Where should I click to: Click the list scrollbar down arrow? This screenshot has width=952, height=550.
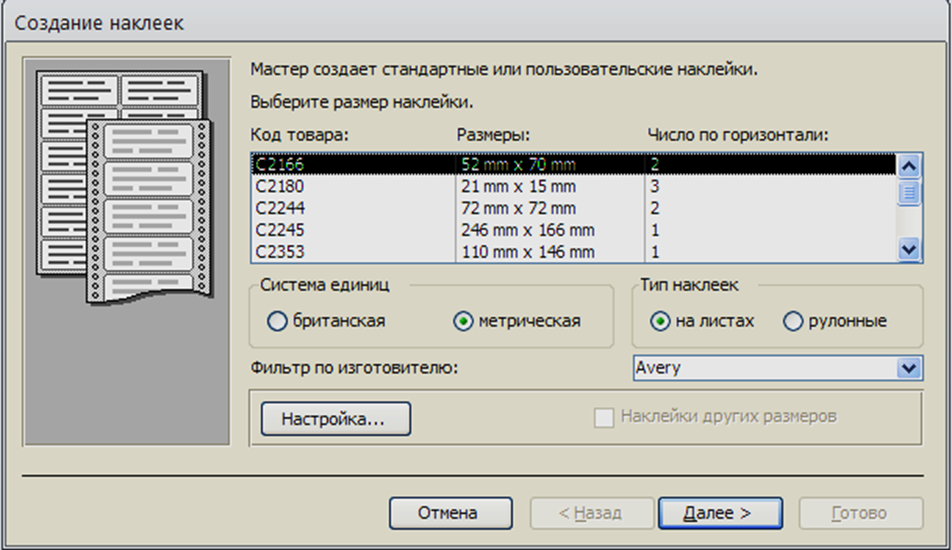[909, 249]
